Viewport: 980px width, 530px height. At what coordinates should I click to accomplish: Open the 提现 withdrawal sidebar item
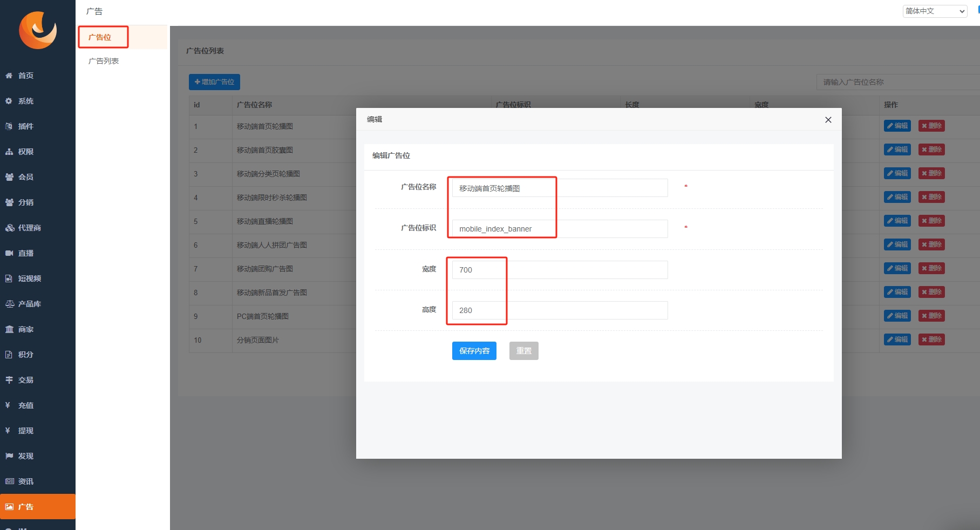(x=38, y=431)
